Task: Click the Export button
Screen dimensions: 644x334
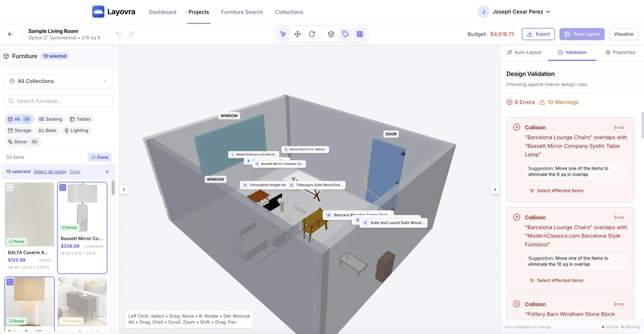Action: coord(539,34)
